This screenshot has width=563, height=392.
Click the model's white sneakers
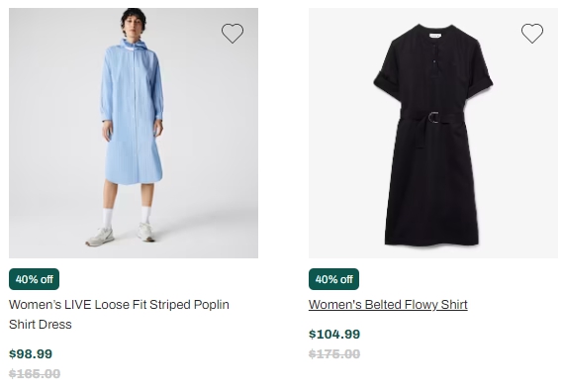(x=121, y=235)
